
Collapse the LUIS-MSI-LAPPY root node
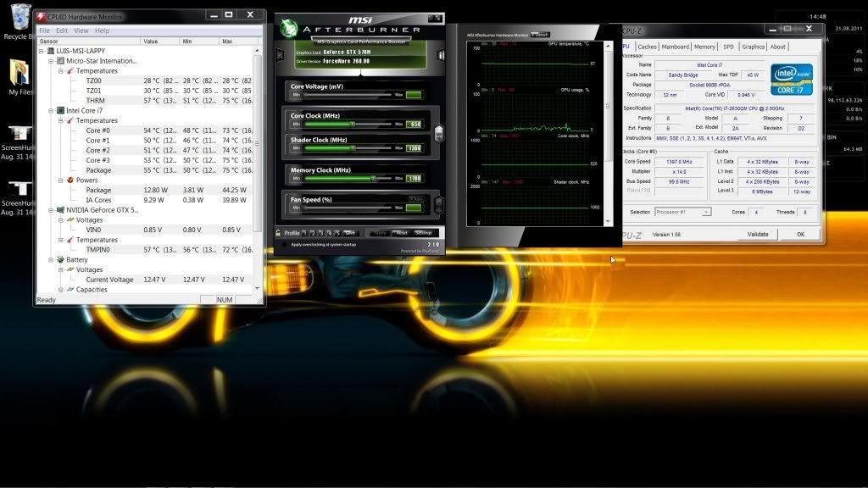pos(41,51)
